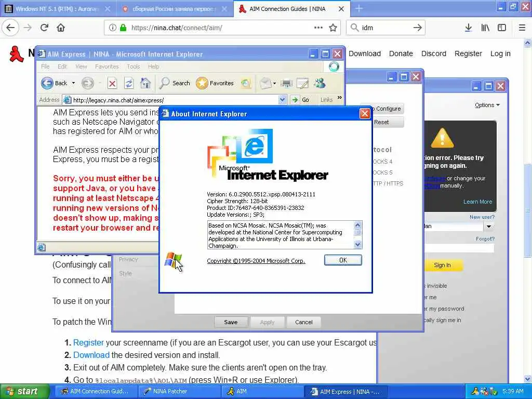Click the NINA running man logo

16,54
